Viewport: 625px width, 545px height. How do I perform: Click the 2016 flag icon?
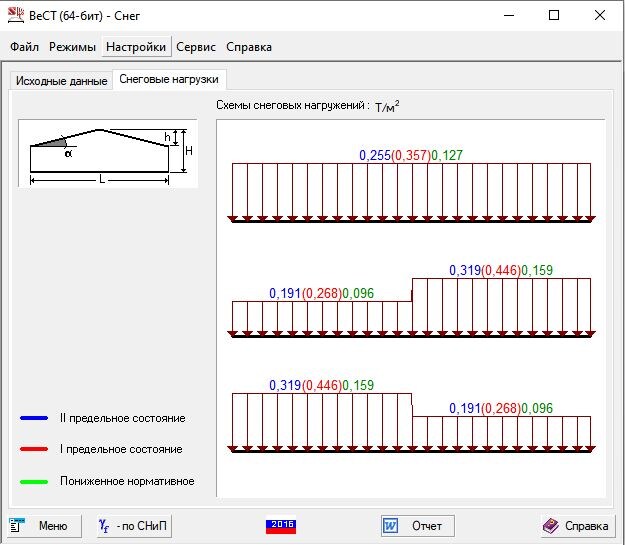coord(281,526)
